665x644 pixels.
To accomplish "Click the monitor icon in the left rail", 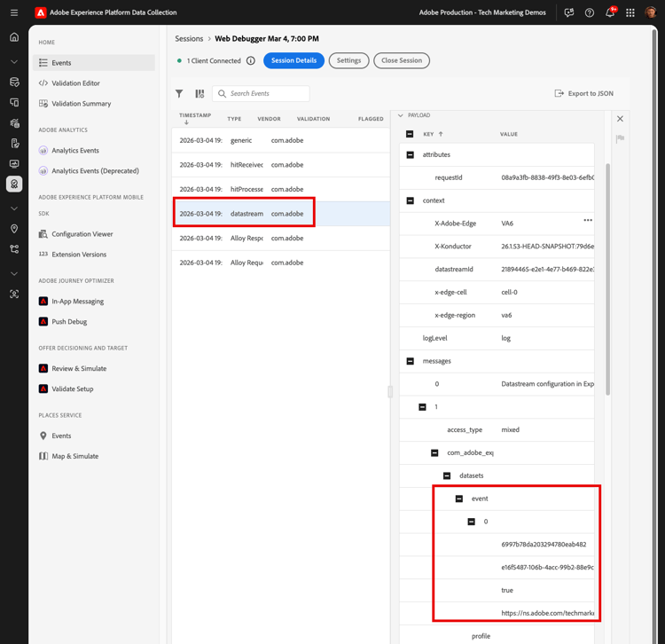I will [x=14, y=164].
